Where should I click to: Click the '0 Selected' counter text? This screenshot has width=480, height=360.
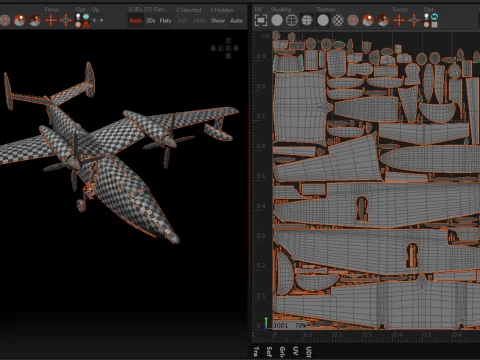click(x=188, y=10)
